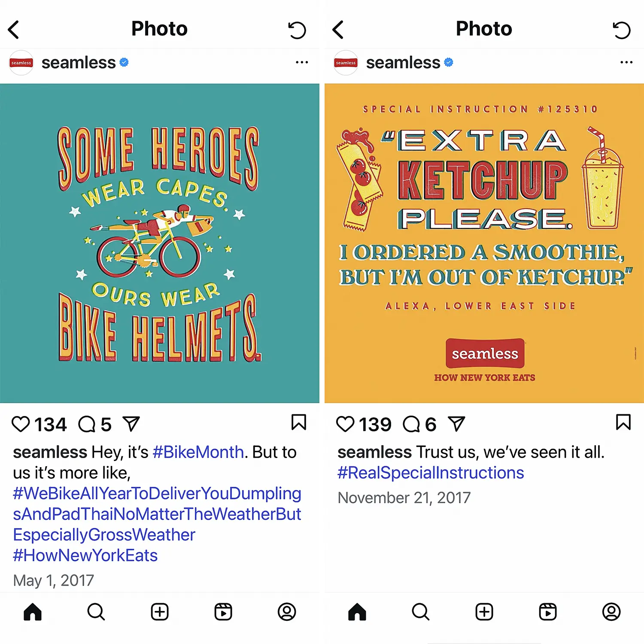
Task: Refresh the left-side Photo screen
Action: pos(297,30)
